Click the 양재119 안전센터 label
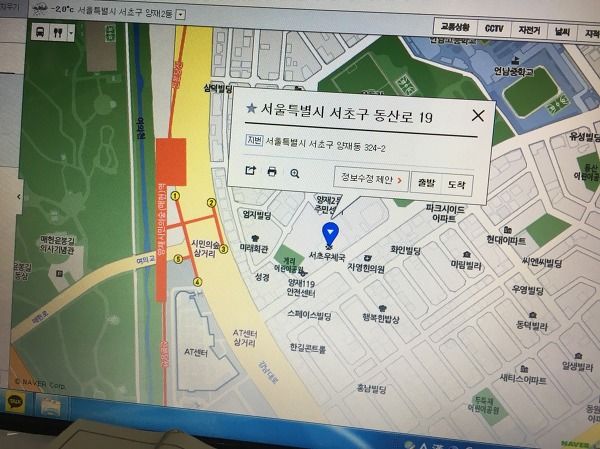Screen dimensions: 600x449 tap(301, 288)
